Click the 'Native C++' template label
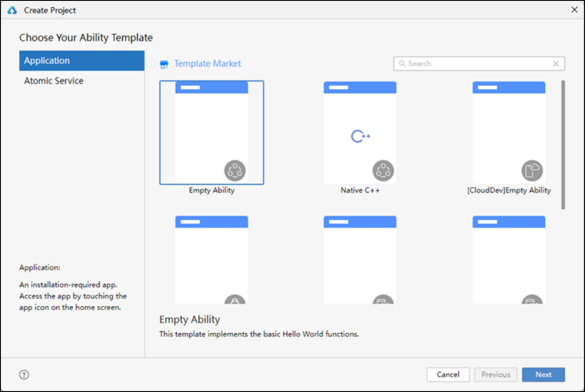The height and width of the screenshot is (392, 585). point(360,190)
